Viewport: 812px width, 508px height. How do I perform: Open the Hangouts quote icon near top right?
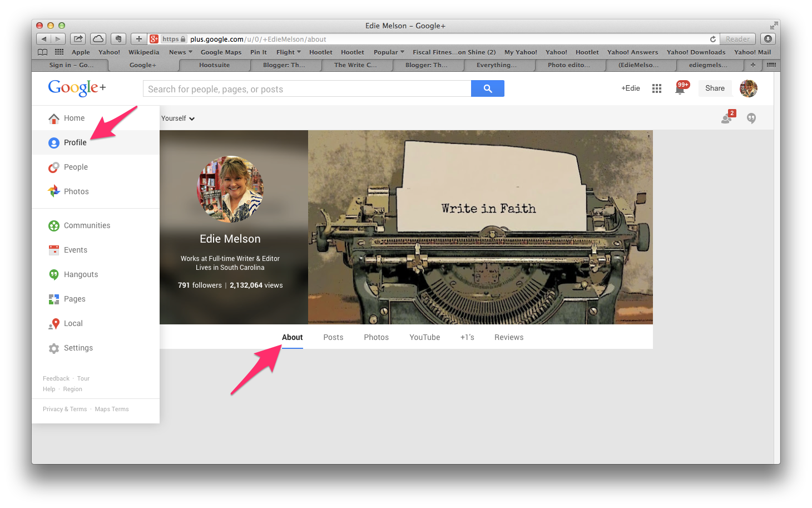coord(751,119)
